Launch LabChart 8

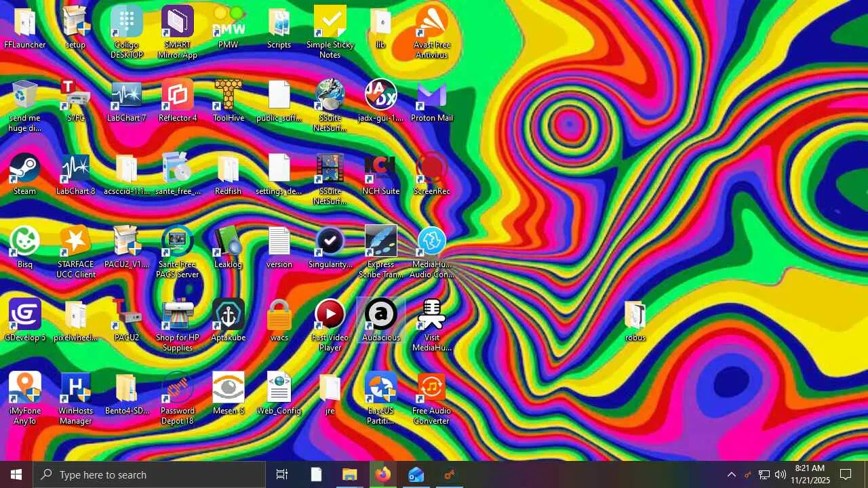tap(75, 175)
